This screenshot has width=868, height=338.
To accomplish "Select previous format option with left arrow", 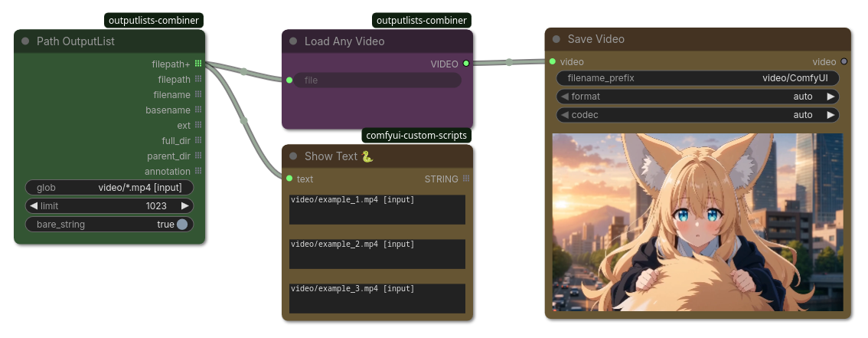I will 565,97.
